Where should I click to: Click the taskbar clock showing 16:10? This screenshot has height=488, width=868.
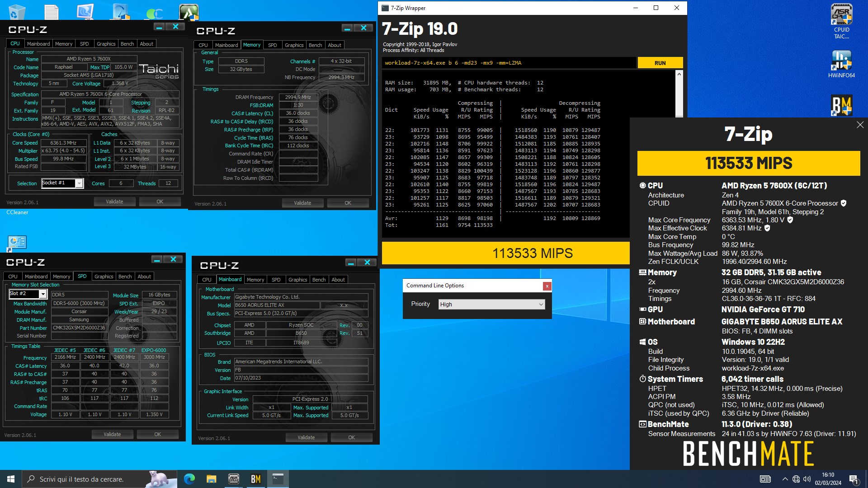828,479
